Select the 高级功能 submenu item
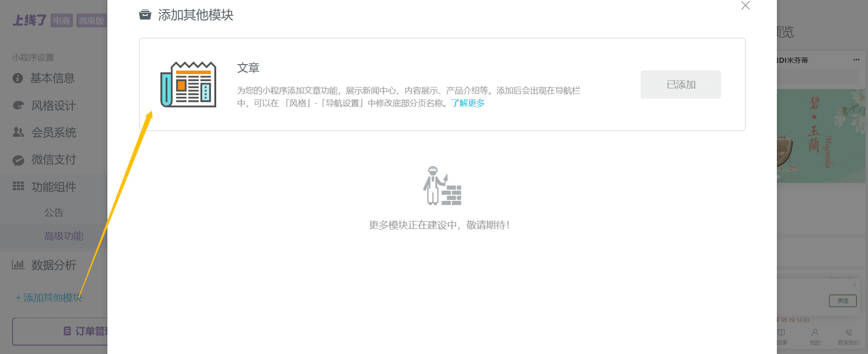The width and height of the screenshot is (868, 354). (x=64, y=236)
